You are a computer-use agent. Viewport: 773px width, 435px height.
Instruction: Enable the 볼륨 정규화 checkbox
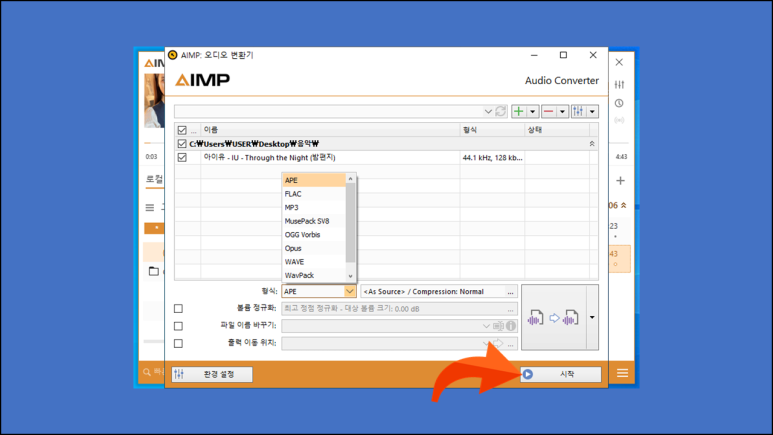click(x=178, y=309)
